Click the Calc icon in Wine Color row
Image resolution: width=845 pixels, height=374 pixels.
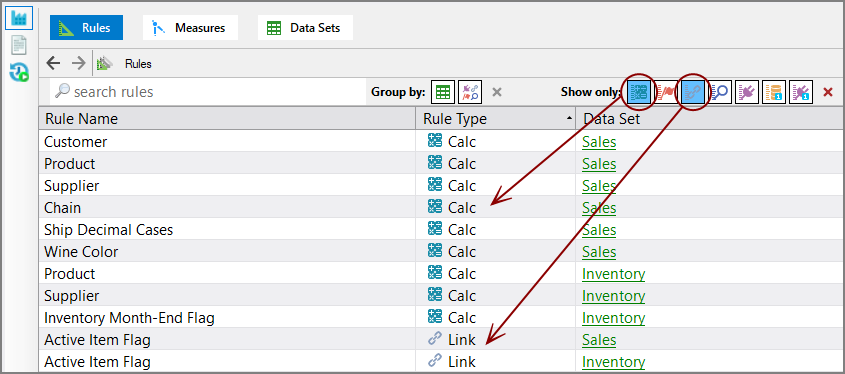pyautogui.click(x=434, y=251)
